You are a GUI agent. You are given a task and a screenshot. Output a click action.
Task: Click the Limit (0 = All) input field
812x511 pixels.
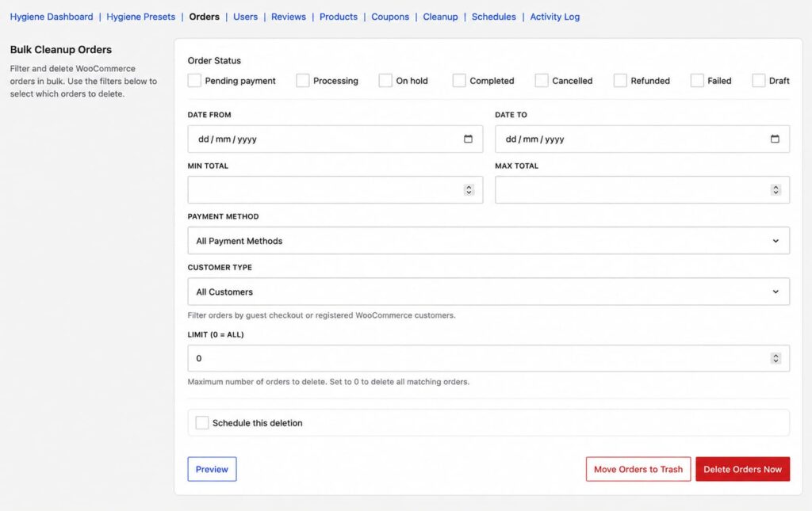click(x=488, y=358)
